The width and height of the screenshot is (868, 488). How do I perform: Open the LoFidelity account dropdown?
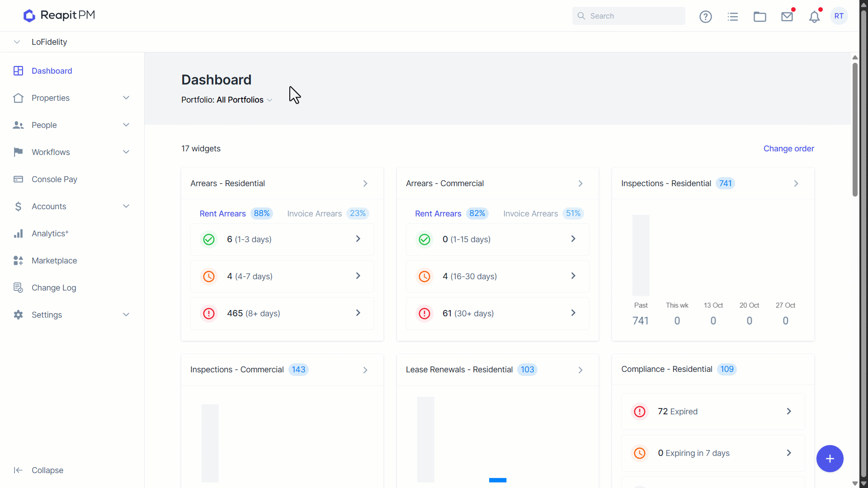click(41, 42)
